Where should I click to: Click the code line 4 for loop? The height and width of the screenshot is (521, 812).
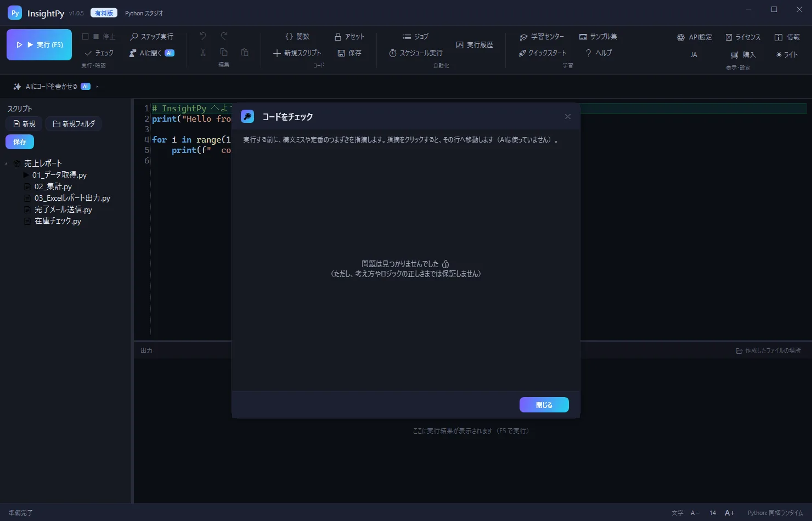(x=191, y=140)
